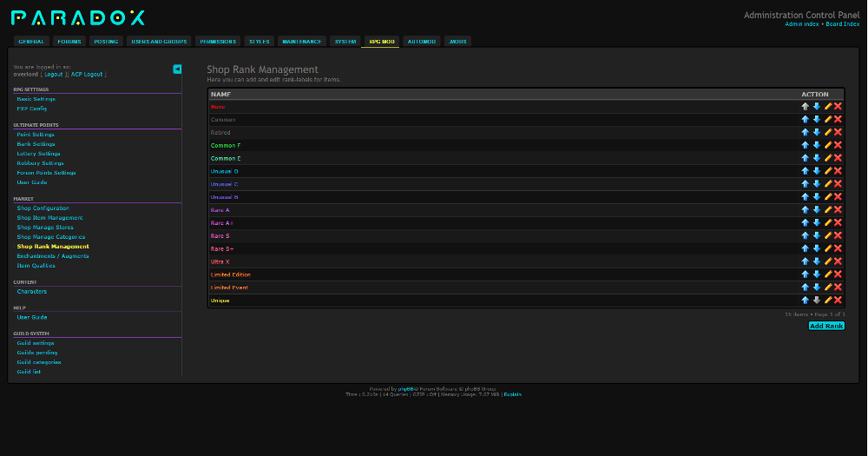Viewport: 868px width, 456px height.
Task: Move the Retired rank up
Action: coord(806,132)
